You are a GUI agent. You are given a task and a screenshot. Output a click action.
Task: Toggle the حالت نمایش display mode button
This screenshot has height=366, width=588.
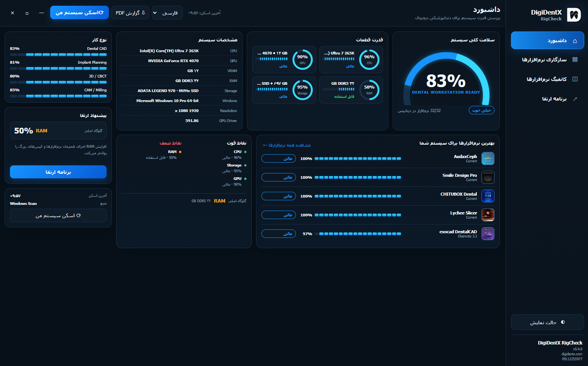[547, 322]
